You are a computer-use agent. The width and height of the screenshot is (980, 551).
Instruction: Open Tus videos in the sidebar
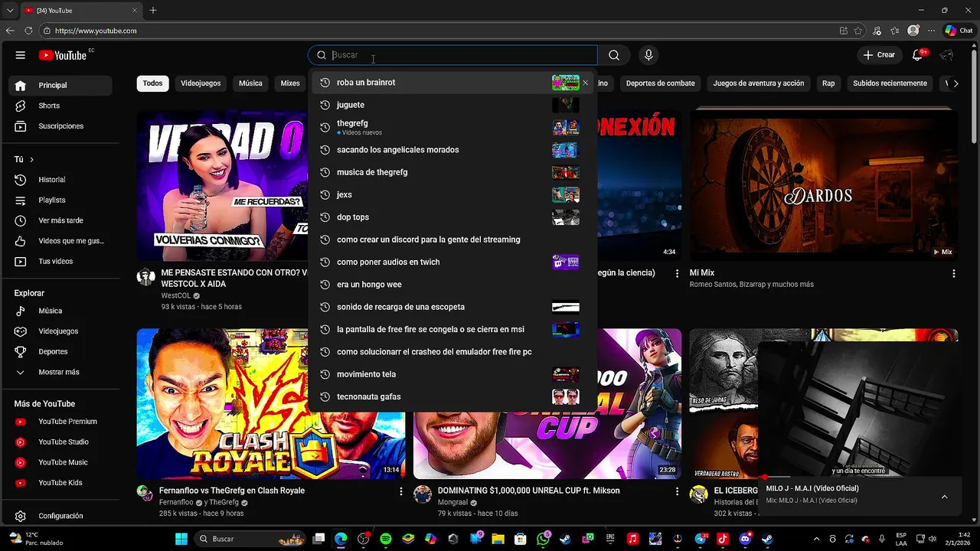60,262
